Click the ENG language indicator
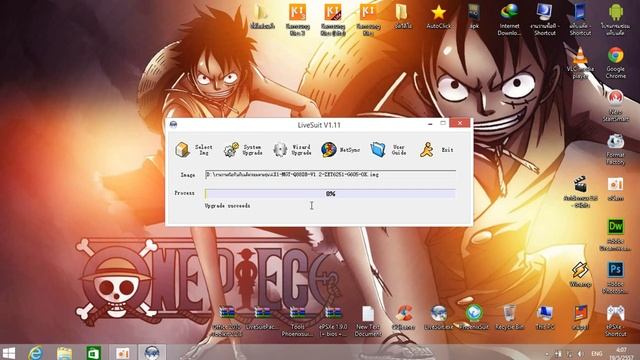 [x=597, y=353]
